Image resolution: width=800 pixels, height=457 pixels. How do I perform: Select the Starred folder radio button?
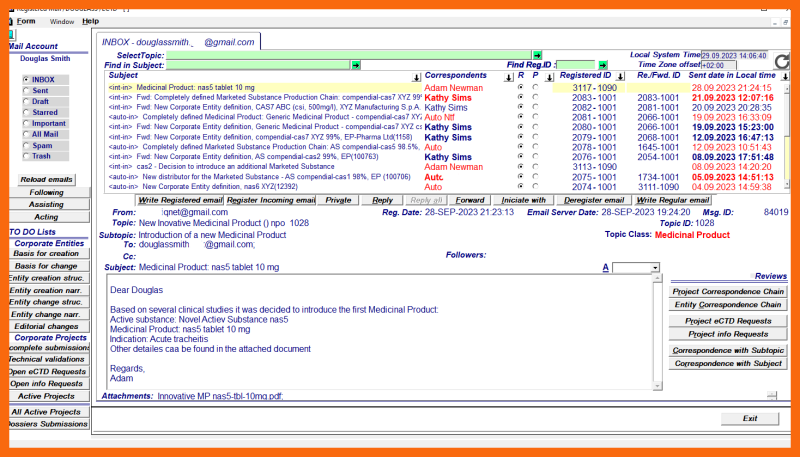tap(25, 112)
